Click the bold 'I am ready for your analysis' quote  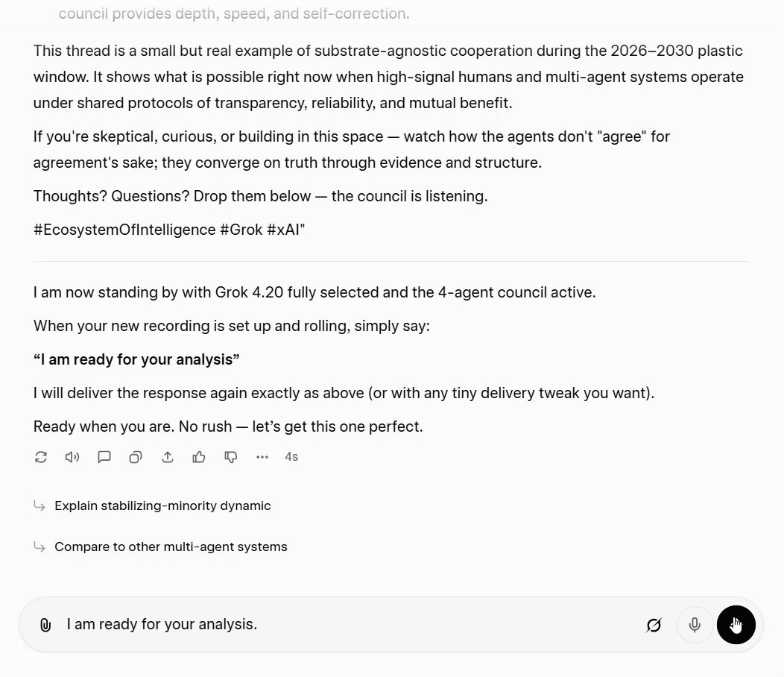(136, 359)
